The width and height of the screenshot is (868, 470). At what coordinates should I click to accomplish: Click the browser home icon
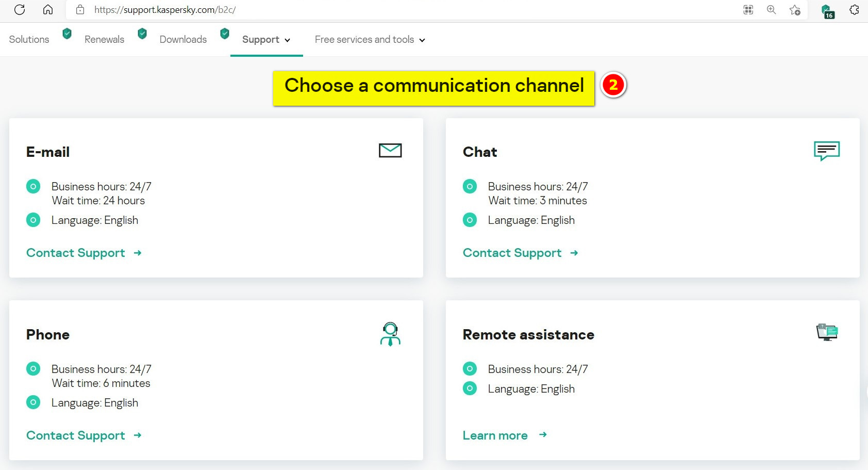click(48, 10)
